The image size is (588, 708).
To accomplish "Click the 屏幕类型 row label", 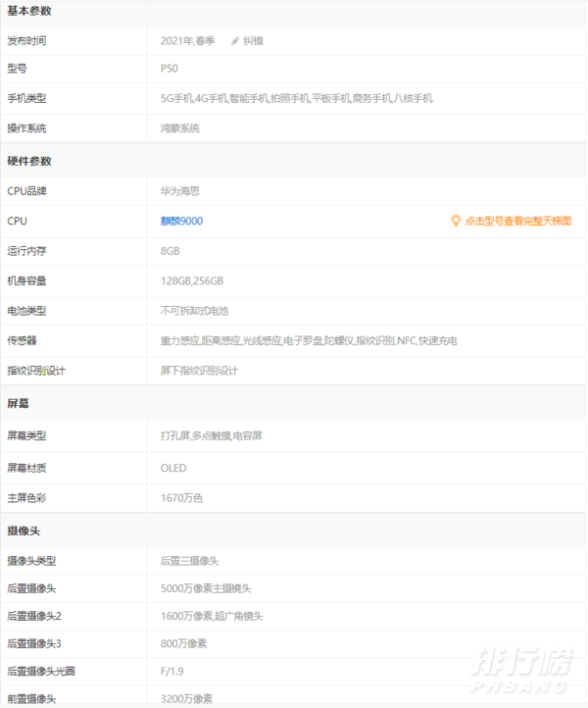I will [26, 435].
